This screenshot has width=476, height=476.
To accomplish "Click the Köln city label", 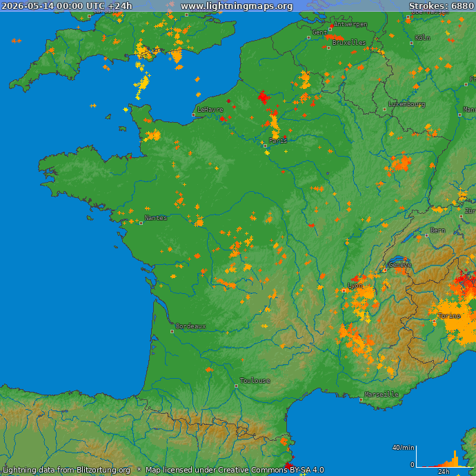I will [423, 38].
